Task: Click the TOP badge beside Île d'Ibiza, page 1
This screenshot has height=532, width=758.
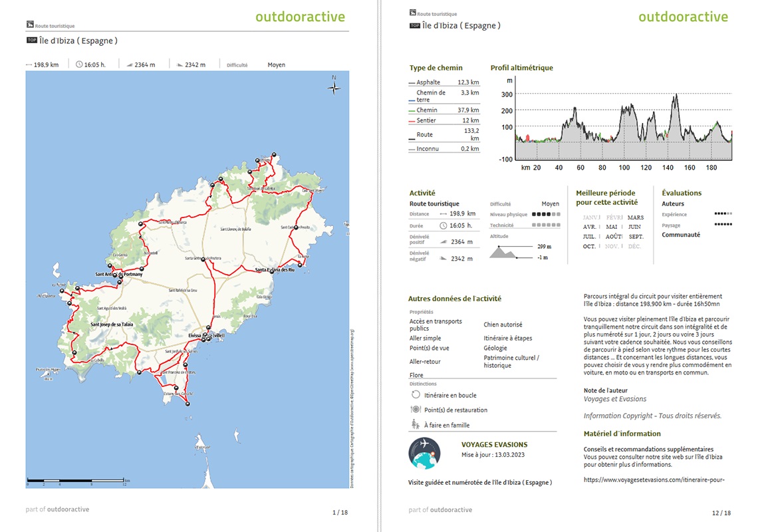Action: (x=32, y=40)
